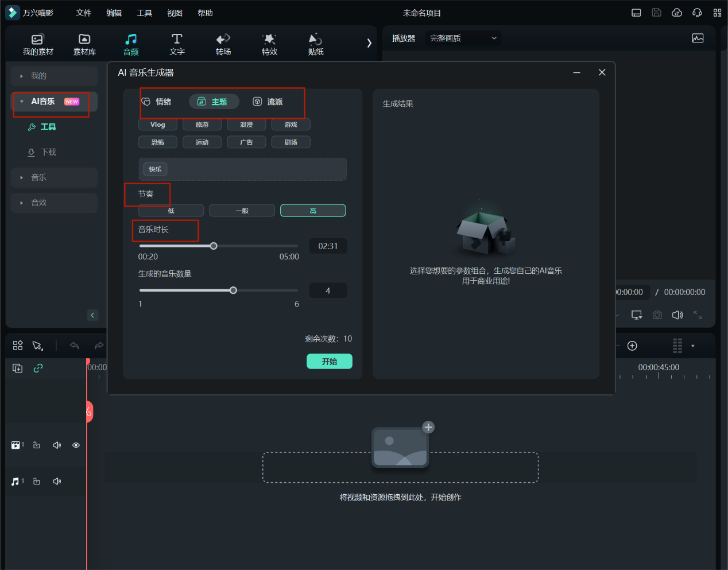Switch to the 情绪 mood tab

point(157,102)
